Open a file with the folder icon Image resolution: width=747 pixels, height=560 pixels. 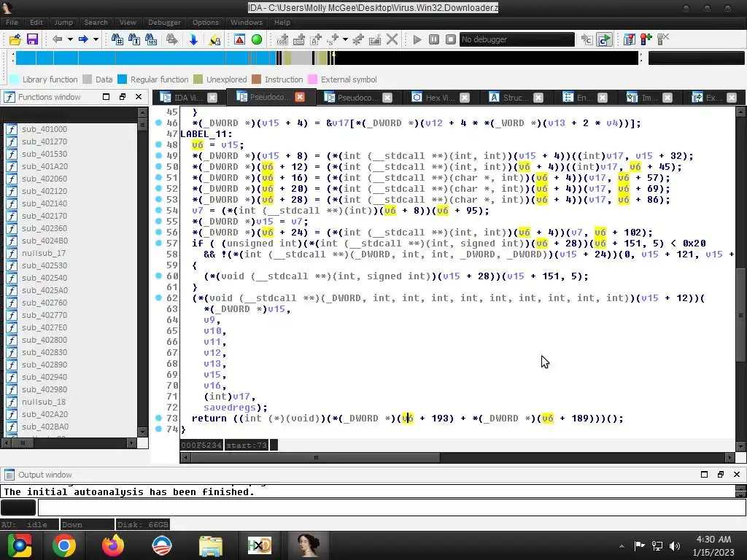point(15,39)
